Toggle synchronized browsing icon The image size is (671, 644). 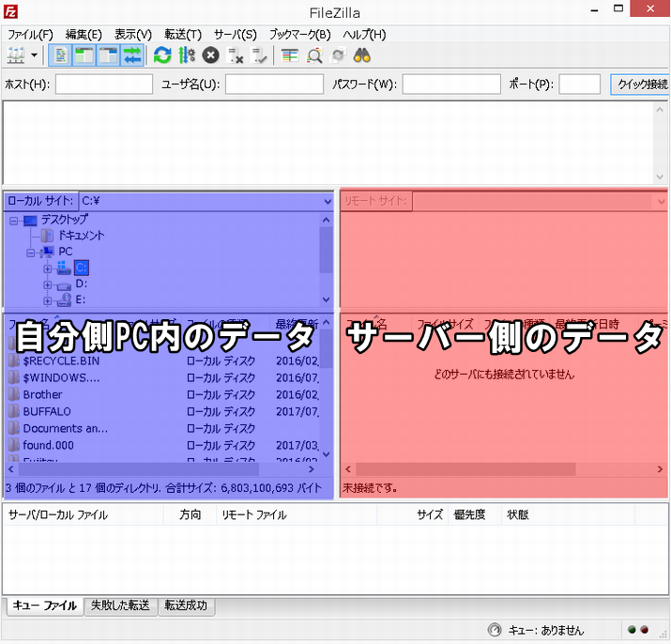338,55
